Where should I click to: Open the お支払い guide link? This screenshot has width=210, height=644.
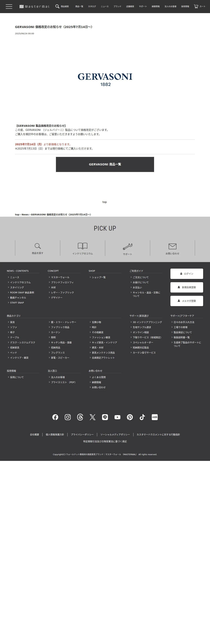click(137, 287)
